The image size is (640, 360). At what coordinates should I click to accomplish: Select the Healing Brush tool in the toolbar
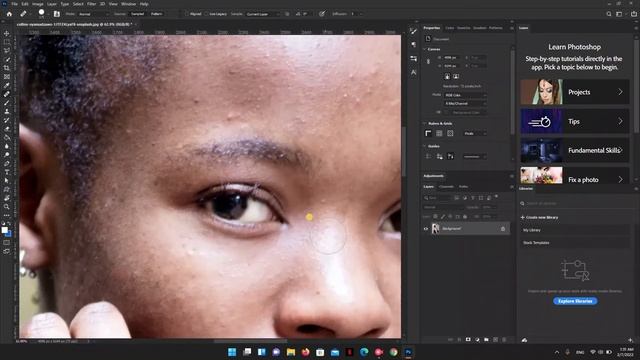click(7, 94)
